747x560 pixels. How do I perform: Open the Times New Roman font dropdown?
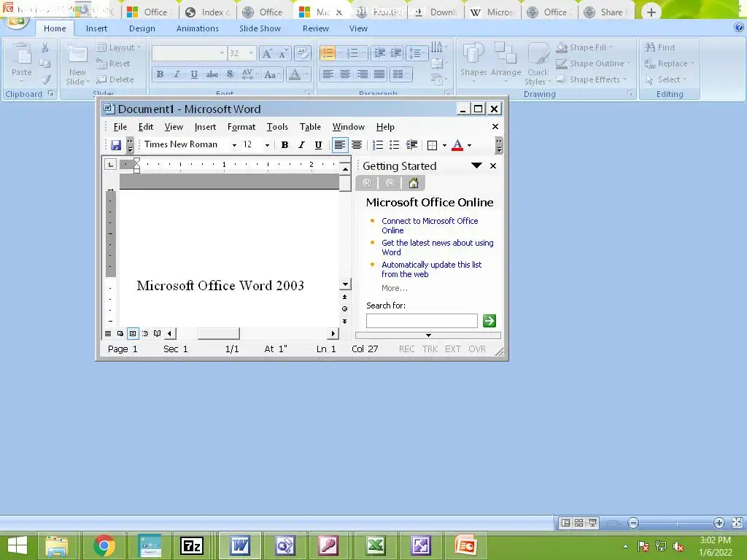click(x=234, y=145)
